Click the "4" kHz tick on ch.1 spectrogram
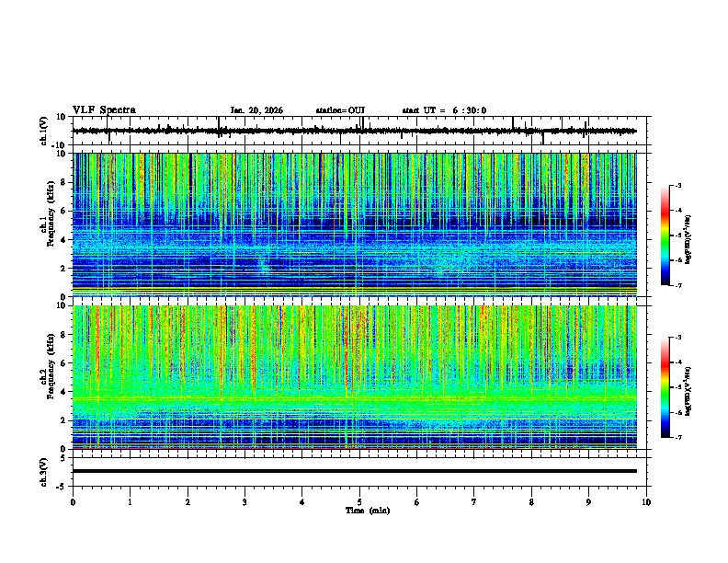Screen dimensions: 728x563 [64, 240]
